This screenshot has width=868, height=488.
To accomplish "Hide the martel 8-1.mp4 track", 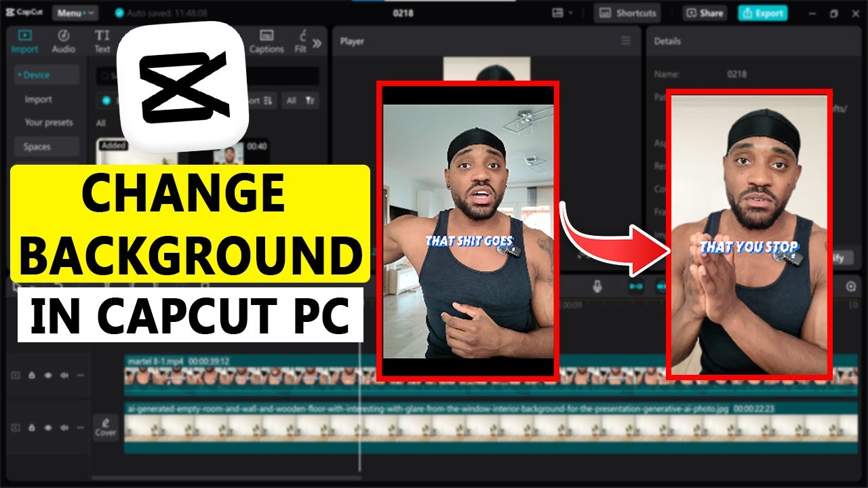I will pos(48,374).
